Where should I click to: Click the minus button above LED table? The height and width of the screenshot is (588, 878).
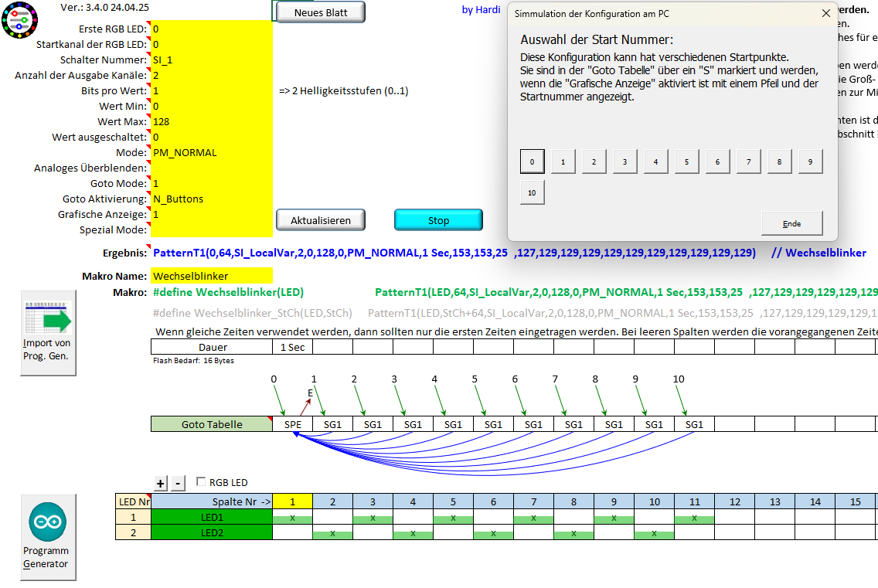tap(178, 483)
